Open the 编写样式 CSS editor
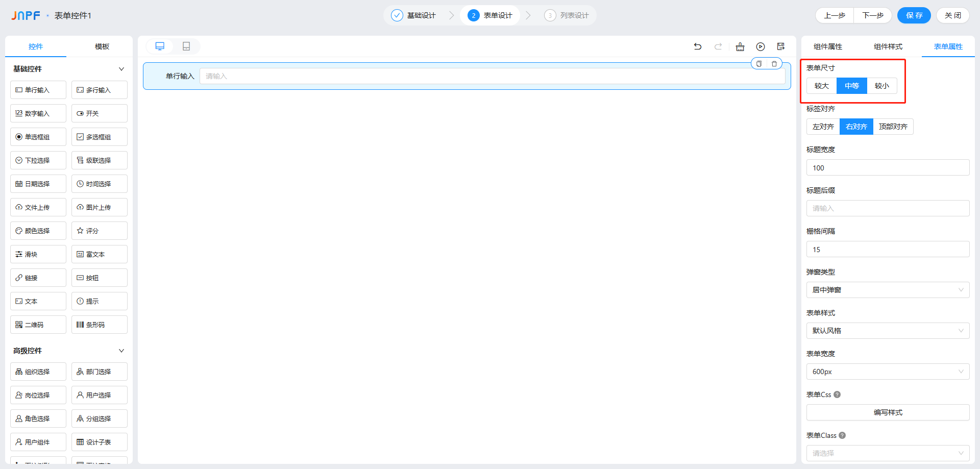The width and height of the screenshot is (980, 469). click(x=888, y=412)
